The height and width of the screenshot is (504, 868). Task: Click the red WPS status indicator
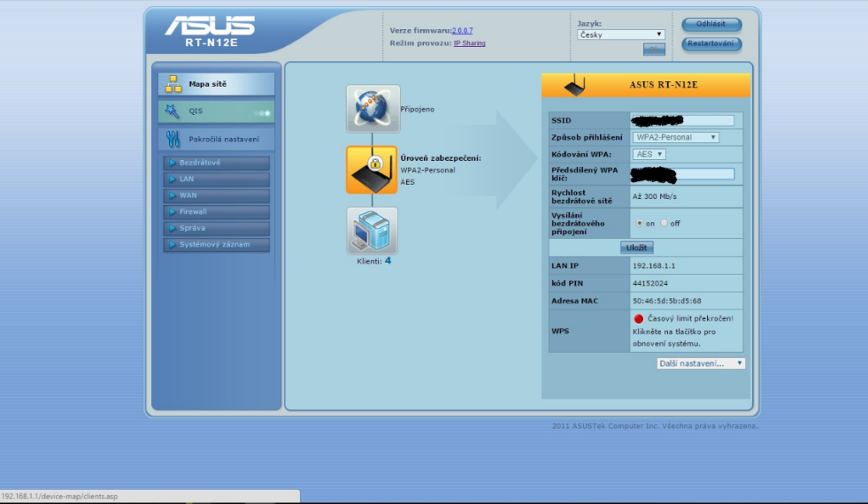click(x=638, y=318)
